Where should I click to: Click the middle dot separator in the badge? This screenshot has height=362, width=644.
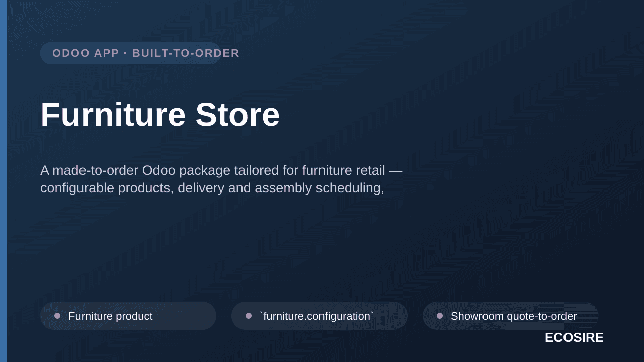(126, 53)
